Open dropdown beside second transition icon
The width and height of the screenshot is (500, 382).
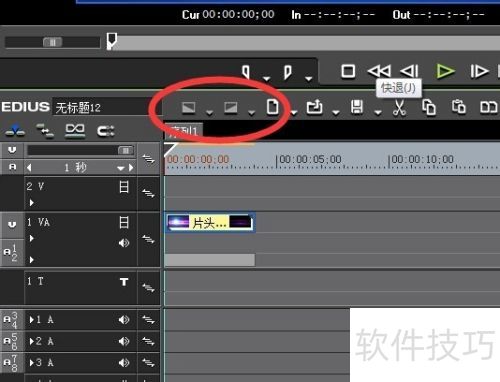[252, 113]
